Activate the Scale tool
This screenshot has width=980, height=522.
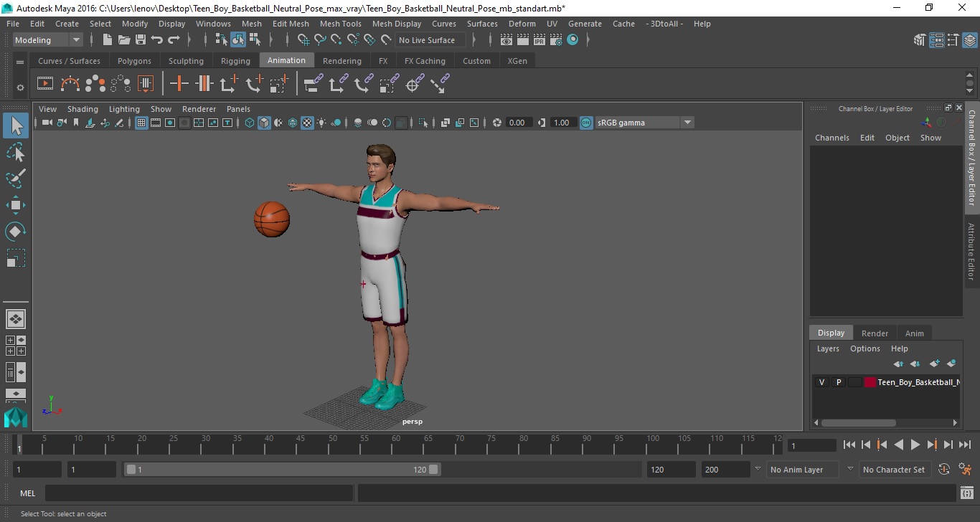[16, 258]
